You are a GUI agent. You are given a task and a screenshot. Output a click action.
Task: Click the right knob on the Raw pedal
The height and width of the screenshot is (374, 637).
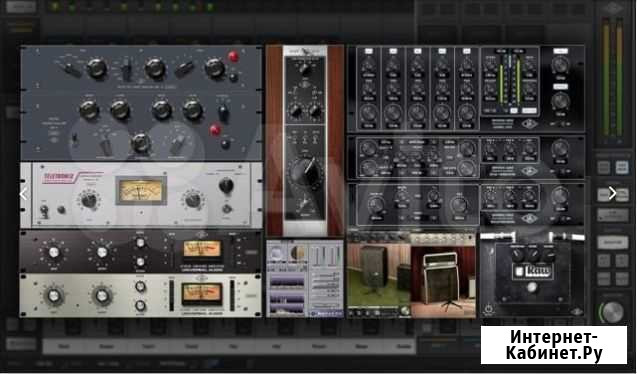click(549, 255)
